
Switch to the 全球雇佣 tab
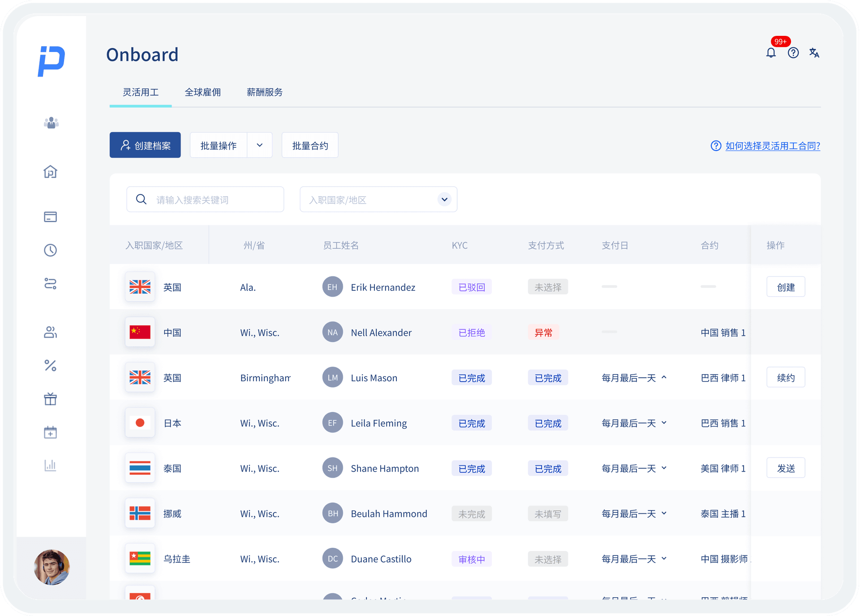coord(202,92)
